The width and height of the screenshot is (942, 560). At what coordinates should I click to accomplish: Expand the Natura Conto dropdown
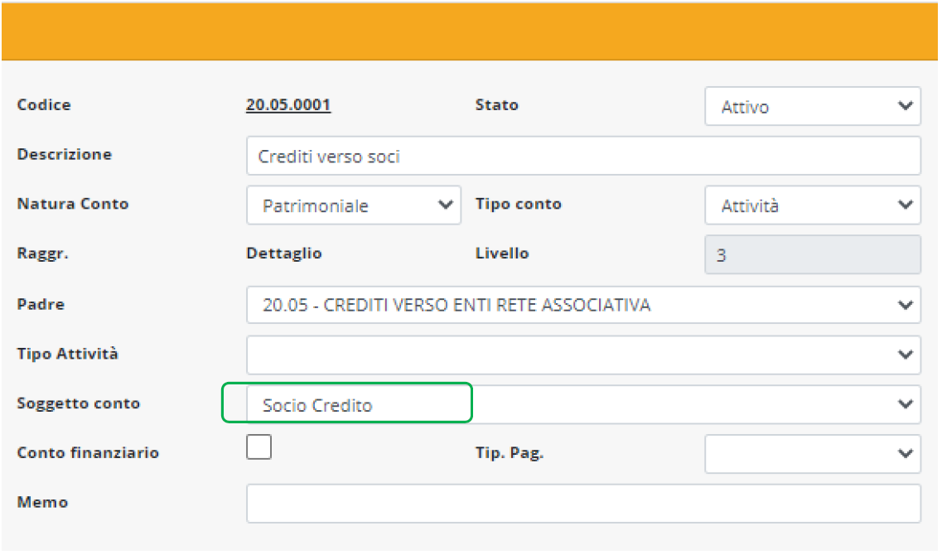(x=353, y=205)
